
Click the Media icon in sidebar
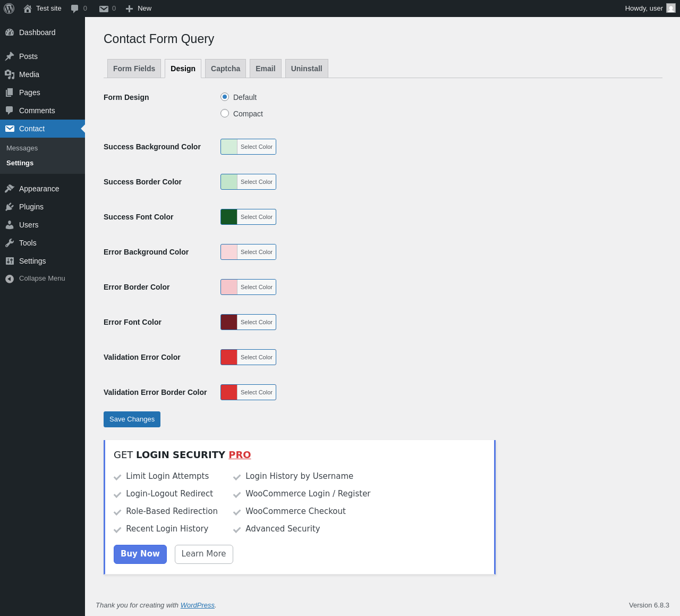pyautogui.click(x=10, y=74)
